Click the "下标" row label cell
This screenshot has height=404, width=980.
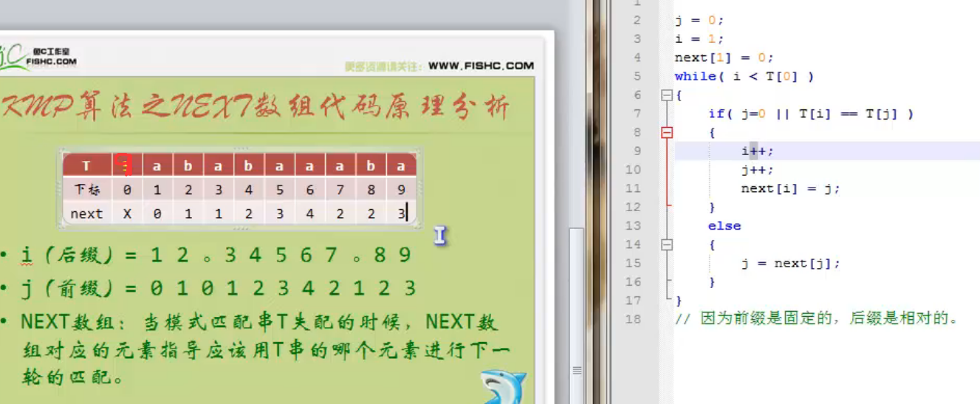(86, 190)
